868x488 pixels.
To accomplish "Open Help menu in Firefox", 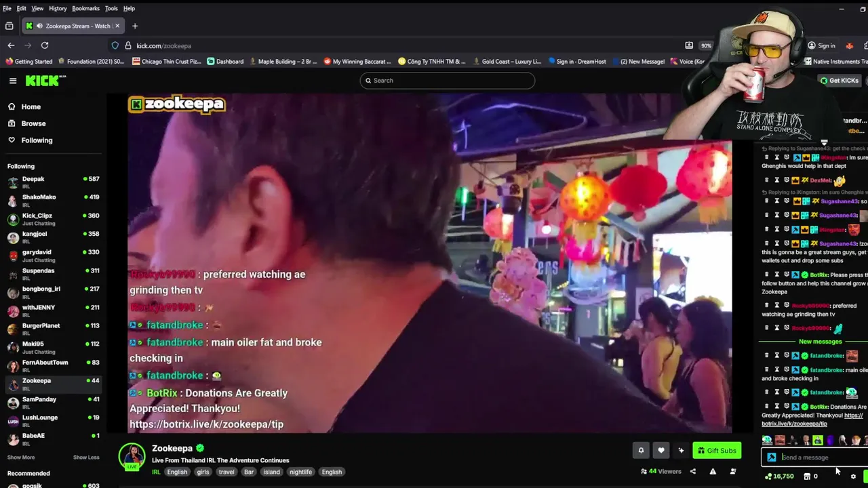I will 129,8.
